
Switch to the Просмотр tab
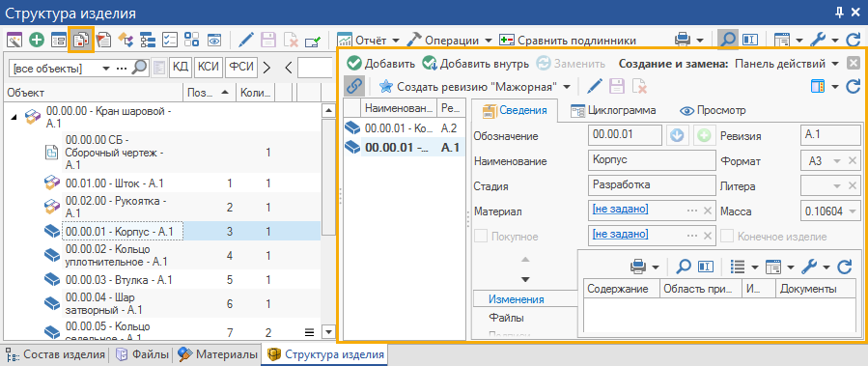pyautogui.click(x=713, y=110)
